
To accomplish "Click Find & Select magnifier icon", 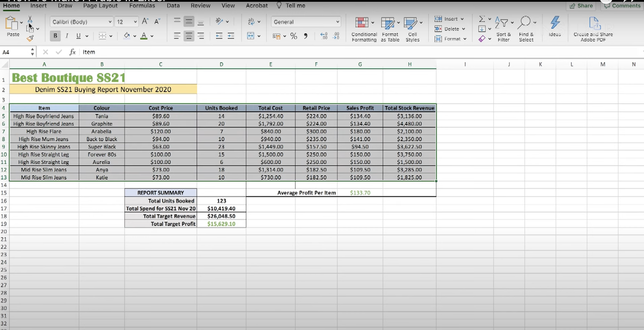I will (x=524, y=22).
